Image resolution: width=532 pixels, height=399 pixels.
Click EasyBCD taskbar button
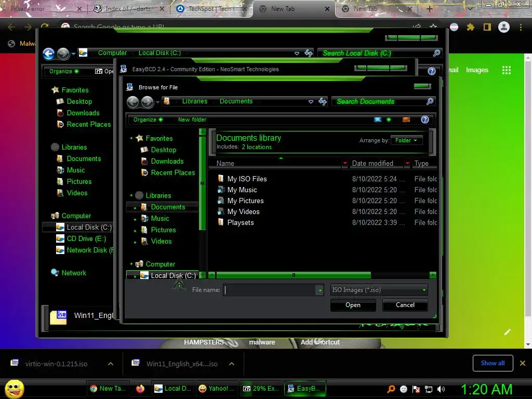click(305, 389)
